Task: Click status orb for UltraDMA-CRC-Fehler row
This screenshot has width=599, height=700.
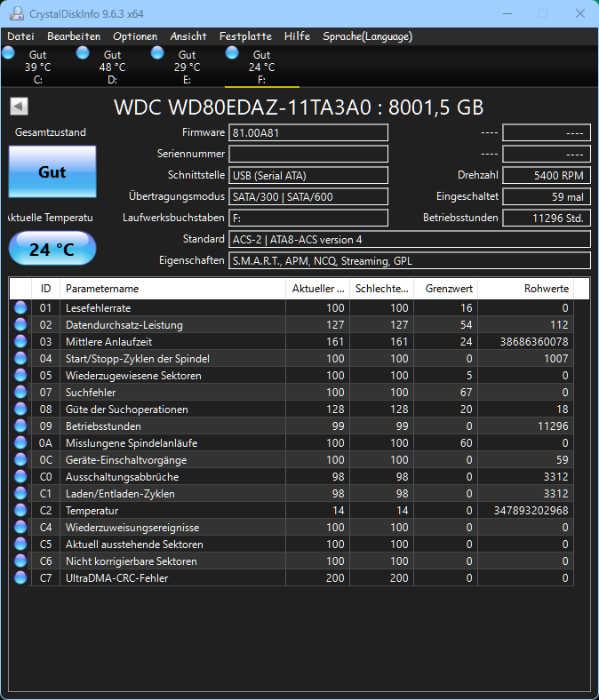Action: (20, 577)
